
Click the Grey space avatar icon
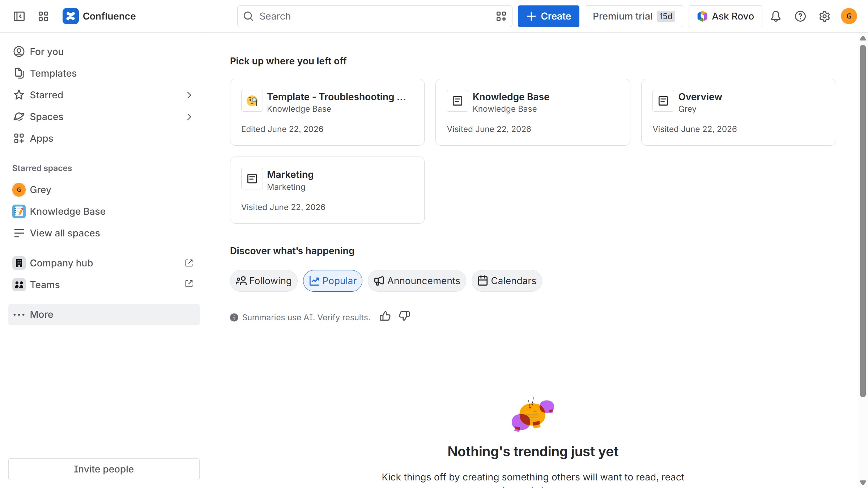19,189
